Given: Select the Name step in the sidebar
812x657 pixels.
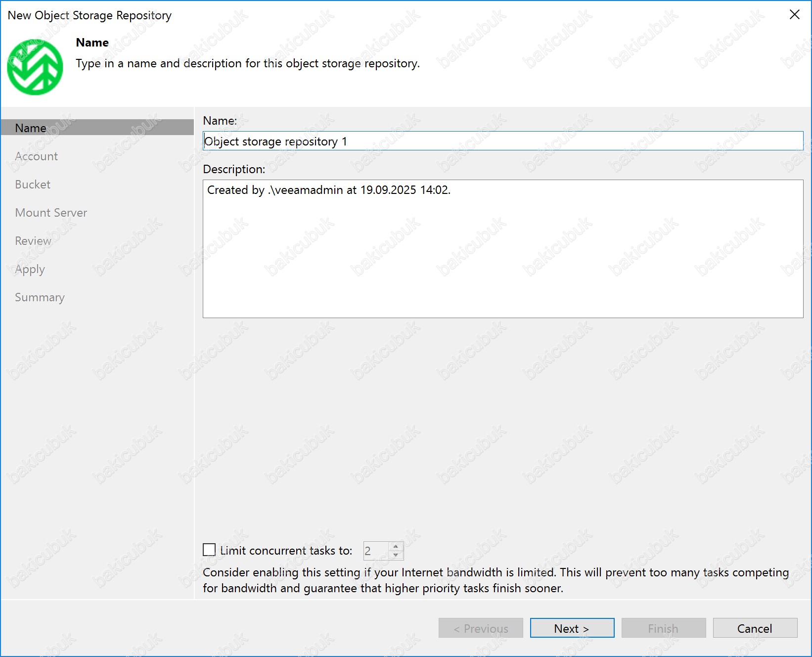Looking at the screenshot, I should 31,128.
